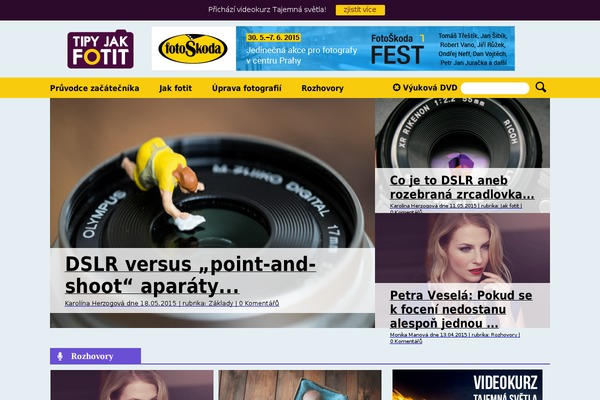Select the Rozhovory section tab
This screenshot has height=400, width=600.
click(95, 356)
